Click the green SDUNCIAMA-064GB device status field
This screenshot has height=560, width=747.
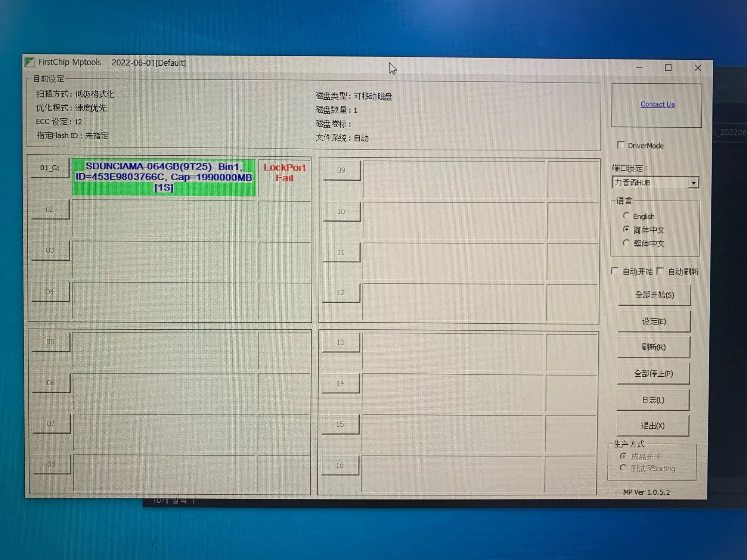pos(164,177)
